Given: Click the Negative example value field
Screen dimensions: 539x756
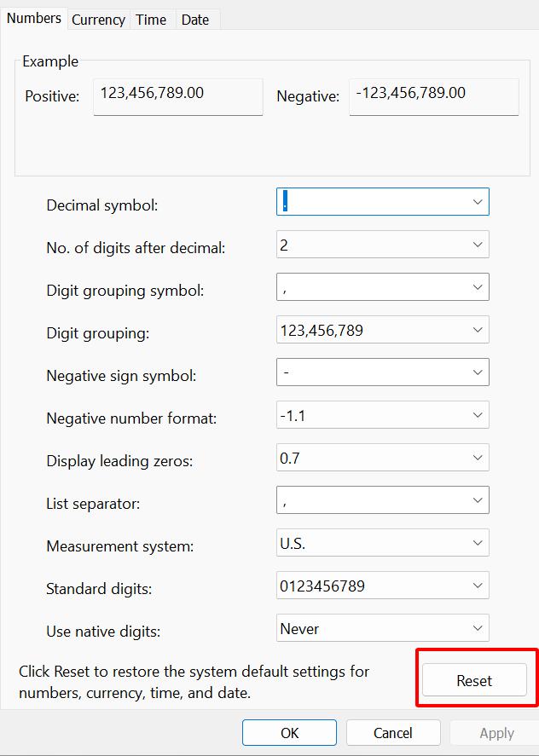Looking at the screenshot, I should (x=434, y=96).
